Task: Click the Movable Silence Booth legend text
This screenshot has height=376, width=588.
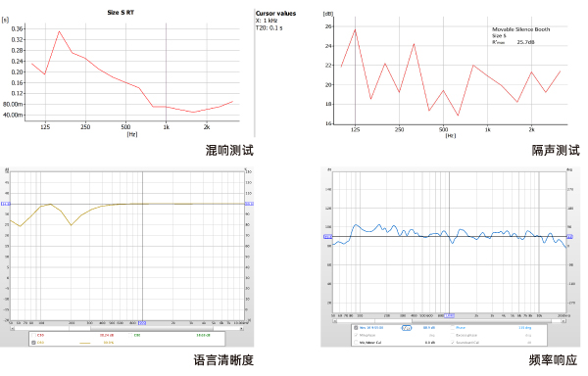Action: 521,29
